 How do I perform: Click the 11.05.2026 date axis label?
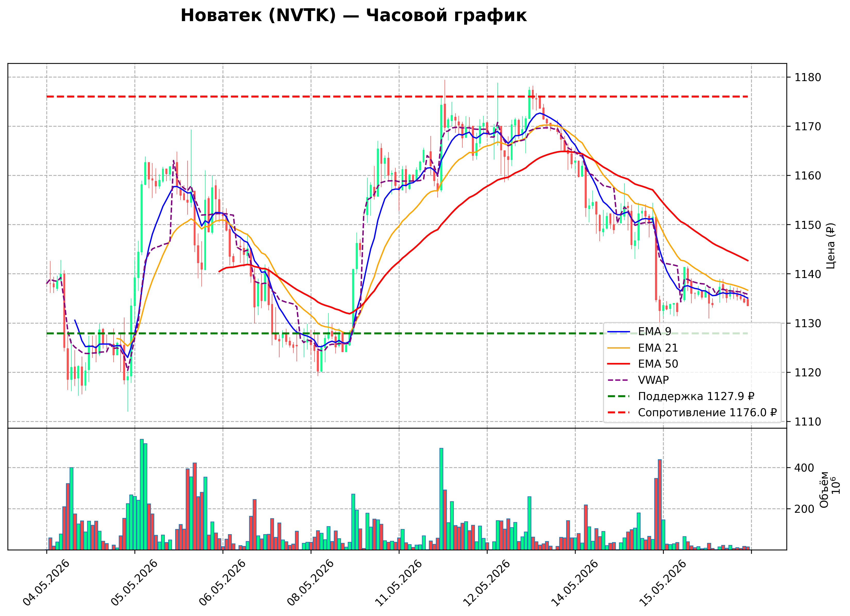(398, 583)
